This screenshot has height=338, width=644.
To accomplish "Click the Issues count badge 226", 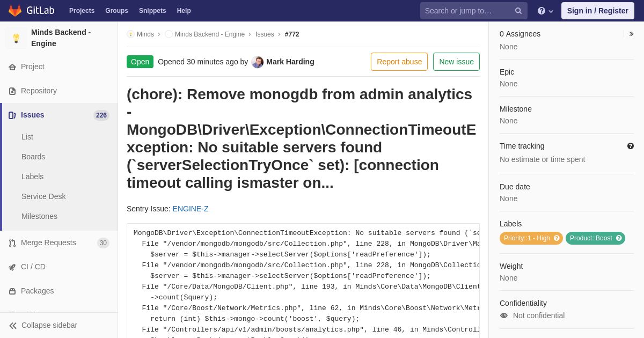I will point(101,115).
